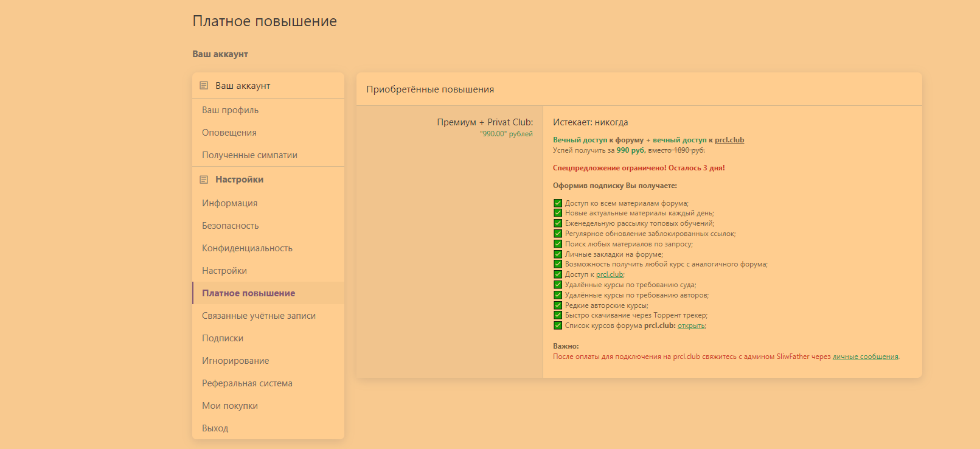The image size is (980, 449).
Task: Open the 'личные сообщения' link
Action: (x=865, y=357)
